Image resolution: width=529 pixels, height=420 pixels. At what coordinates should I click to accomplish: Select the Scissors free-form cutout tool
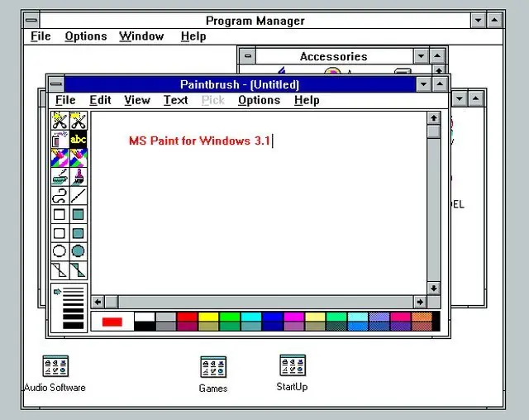[x=60, y=121]
